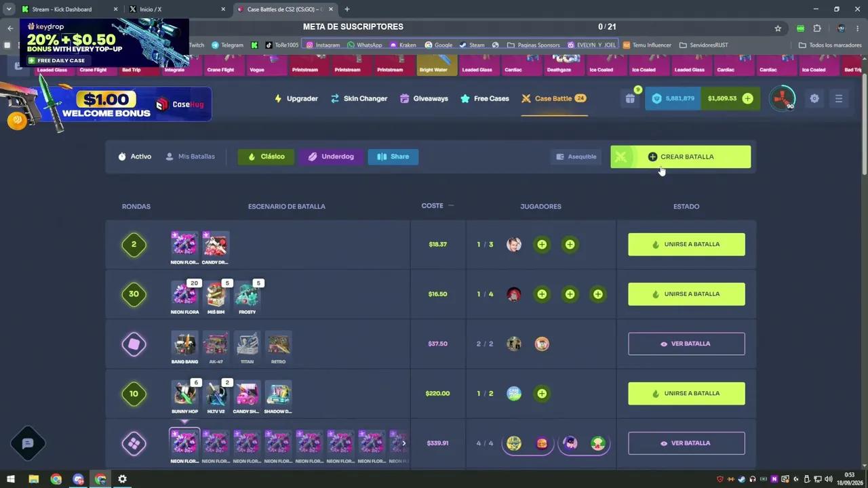This screenshot has height=488, width=868.
Task: Click player avatar in the $18.37 battle
Action: pyautogui.click(x=514, y=245)
